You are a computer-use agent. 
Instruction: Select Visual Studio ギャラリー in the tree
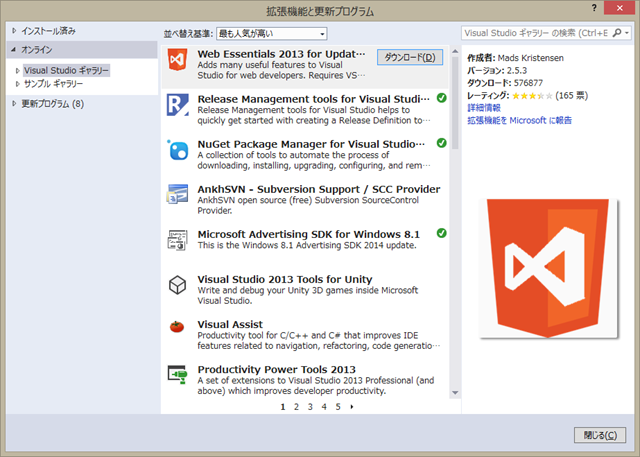[x=66, y=71]
